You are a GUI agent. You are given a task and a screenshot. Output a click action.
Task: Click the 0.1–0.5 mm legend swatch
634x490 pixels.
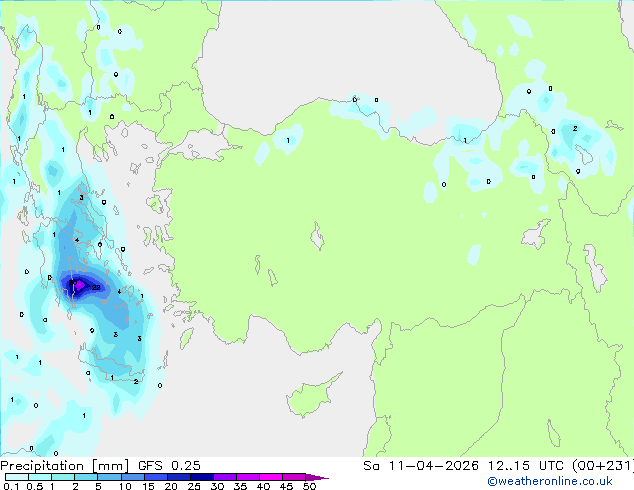click(17, 477)
